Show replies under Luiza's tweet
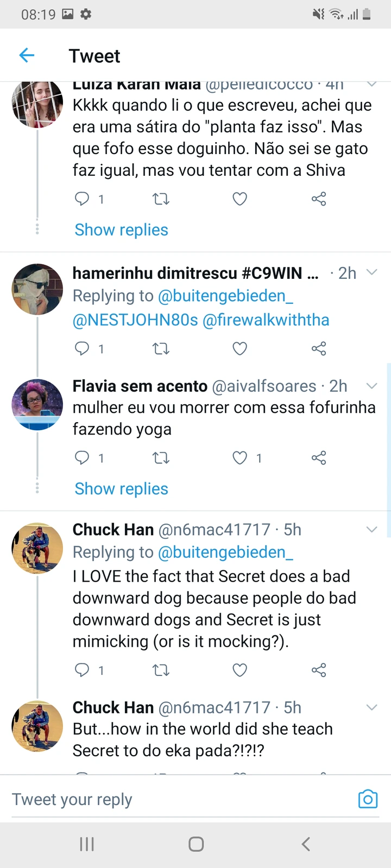The image size is (391, 868). pos(121,230)
